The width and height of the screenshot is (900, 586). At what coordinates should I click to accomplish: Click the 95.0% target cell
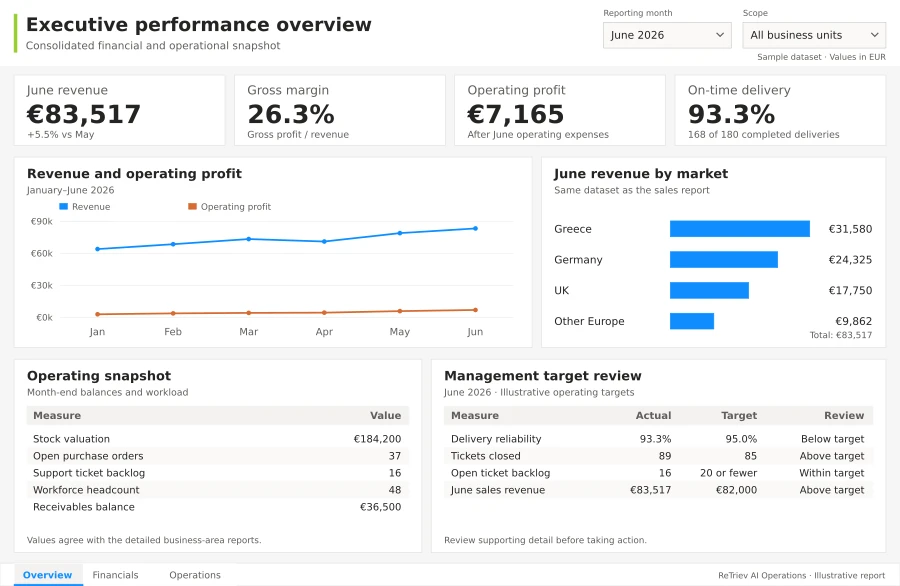click(x=741, y=438)
